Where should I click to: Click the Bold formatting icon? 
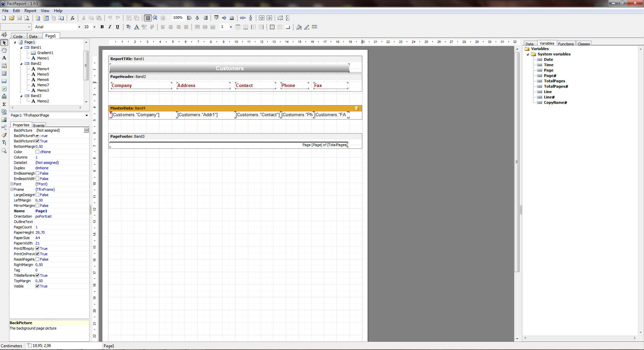tap(102, 27)
